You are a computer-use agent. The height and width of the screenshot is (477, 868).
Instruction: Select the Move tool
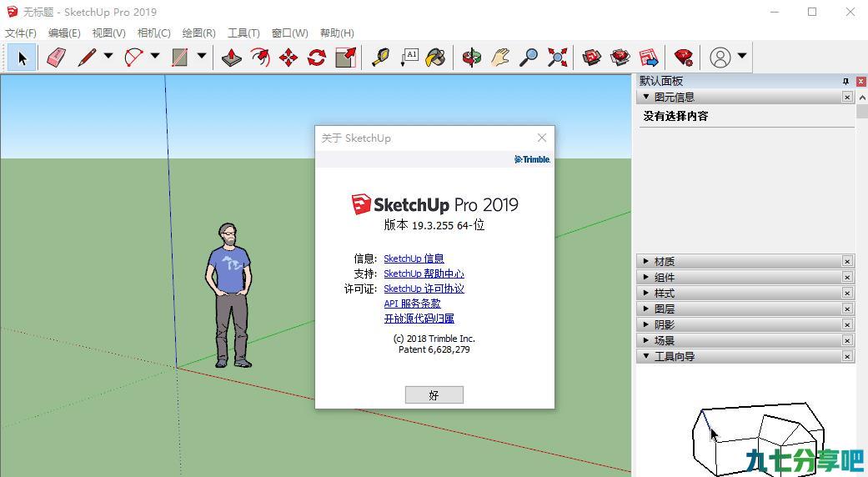[x=288, y=58]
